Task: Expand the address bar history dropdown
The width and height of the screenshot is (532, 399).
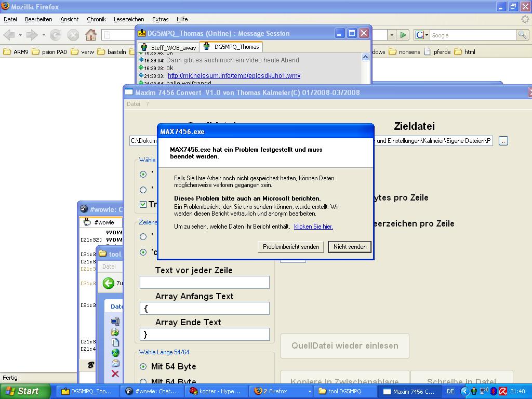Action: (x=392, y=35)
